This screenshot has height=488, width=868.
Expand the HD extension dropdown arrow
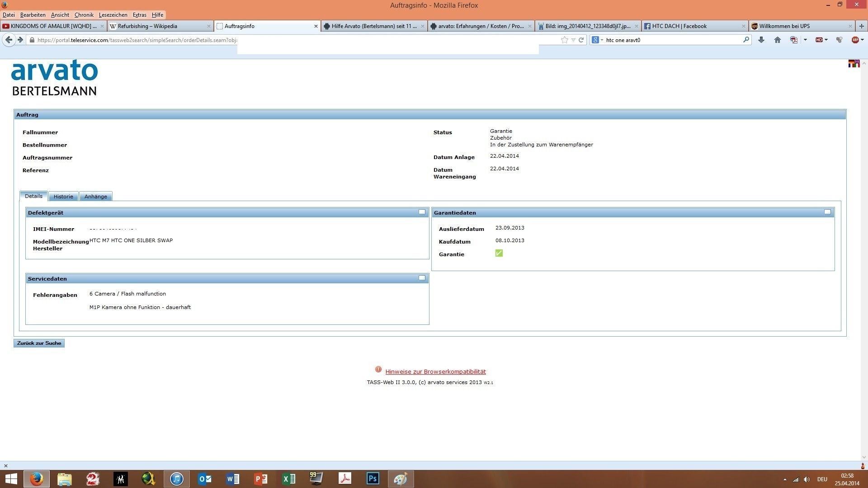click(x=826, y=40)
